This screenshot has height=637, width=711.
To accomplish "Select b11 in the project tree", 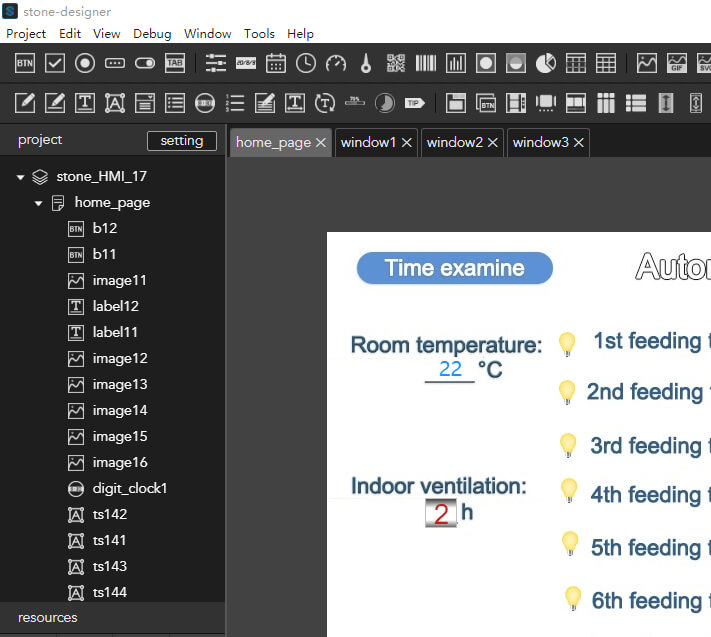I will (104, 254).
